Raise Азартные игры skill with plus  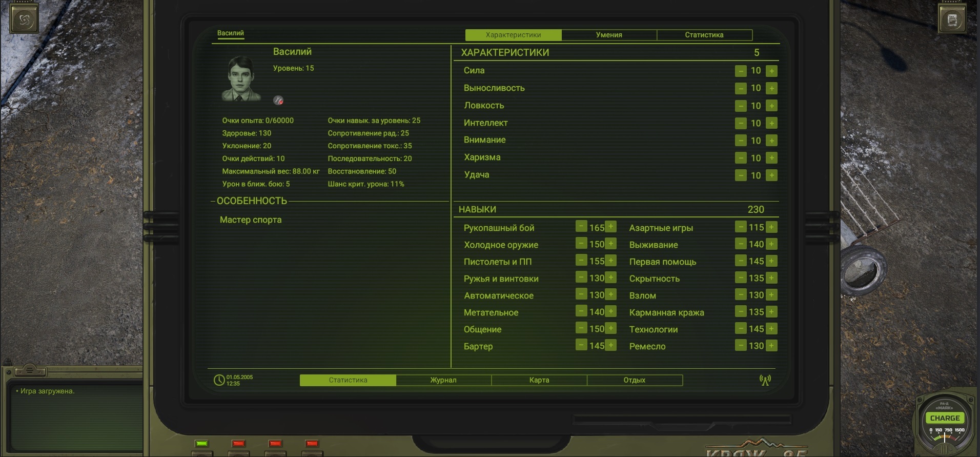point(771,227)
